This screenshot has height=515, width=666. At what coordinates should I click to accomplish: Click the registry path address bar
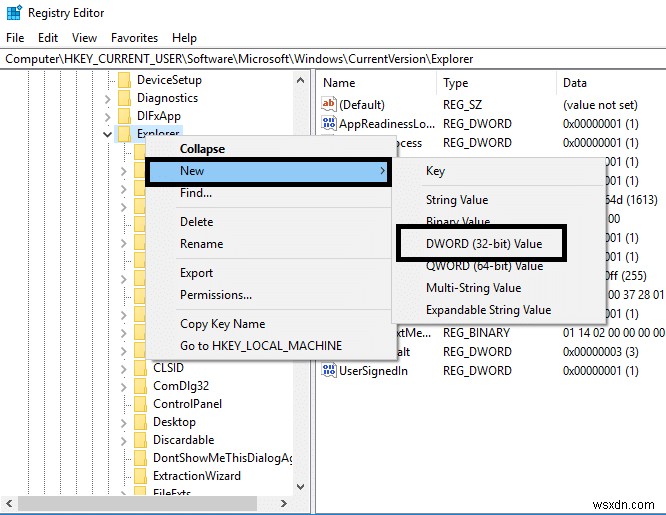coord(333,59)
